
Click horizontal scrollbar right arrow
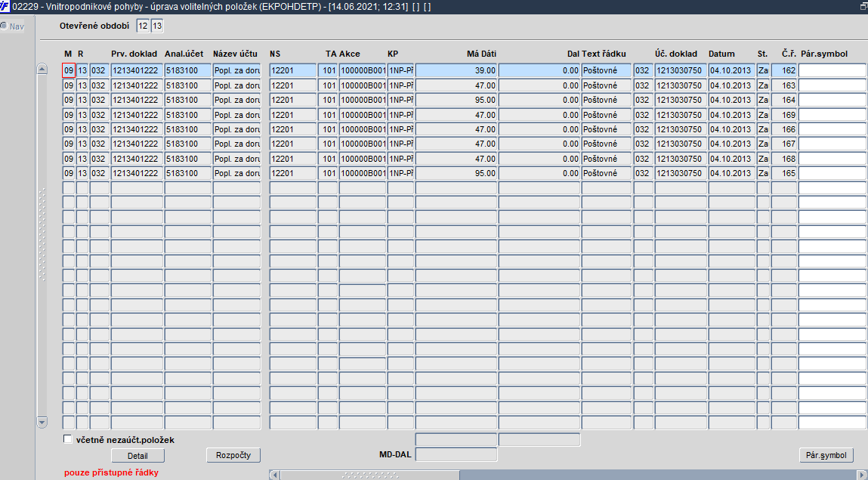863,475
